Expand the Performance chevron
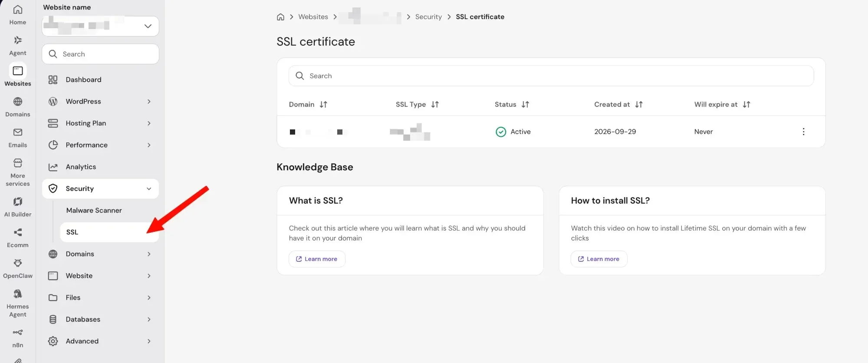868x363 pixels. [149, 145]
